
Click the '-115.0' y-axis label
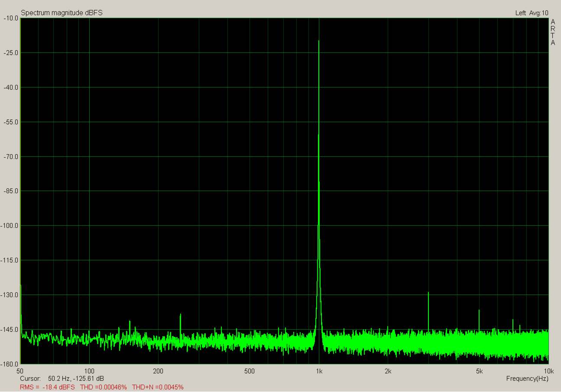coord(9,260)
